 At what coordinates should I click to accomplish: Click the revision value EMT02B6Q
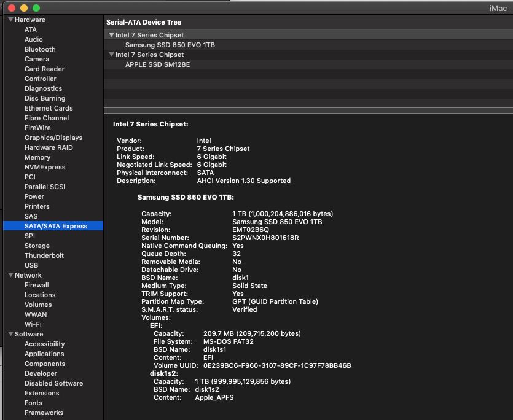tap(250, 230)
